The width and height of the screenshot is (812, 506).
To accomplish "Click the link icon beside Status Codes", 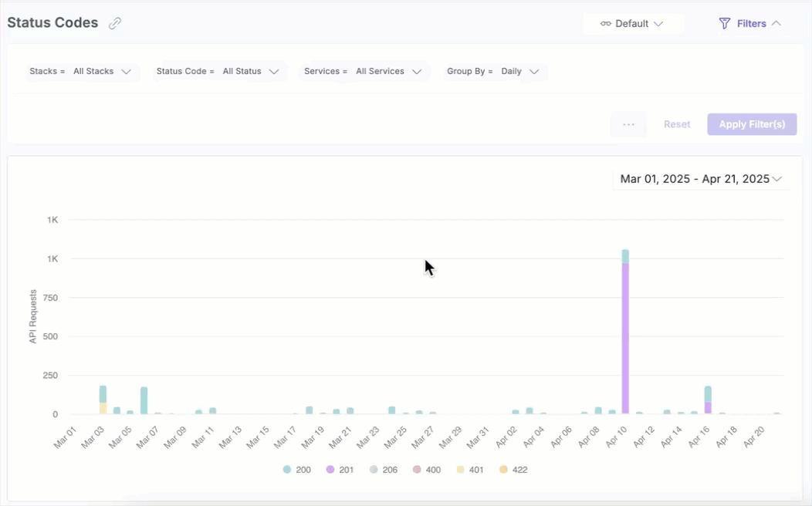I will pos(115,23).
